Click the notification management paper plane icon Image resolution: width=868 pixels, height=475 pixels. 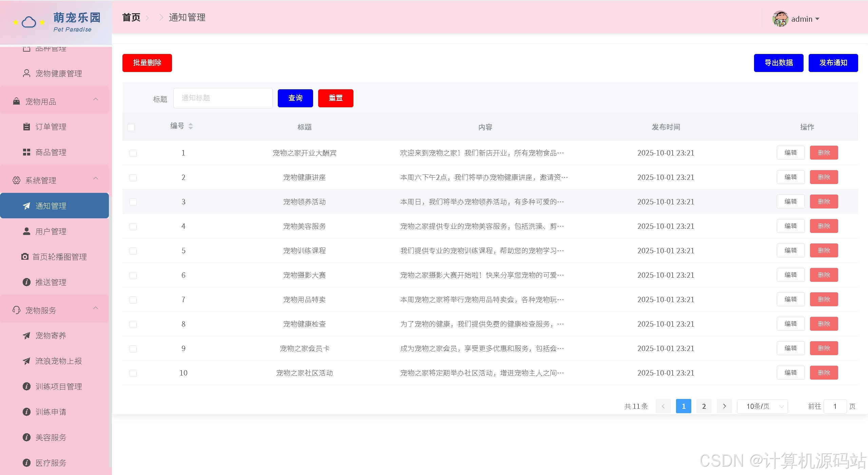[26, 206]
